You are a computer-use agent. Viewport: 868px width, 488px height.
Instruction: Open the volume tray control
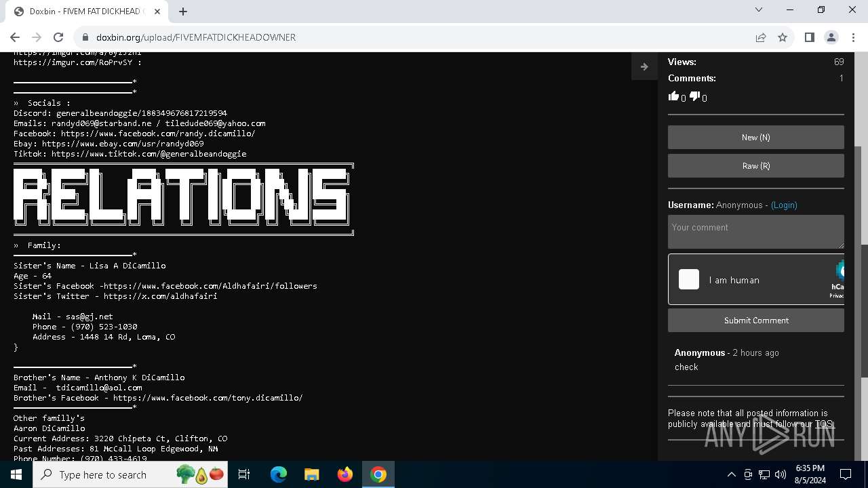pyautogui.click(x=781, y=474)
